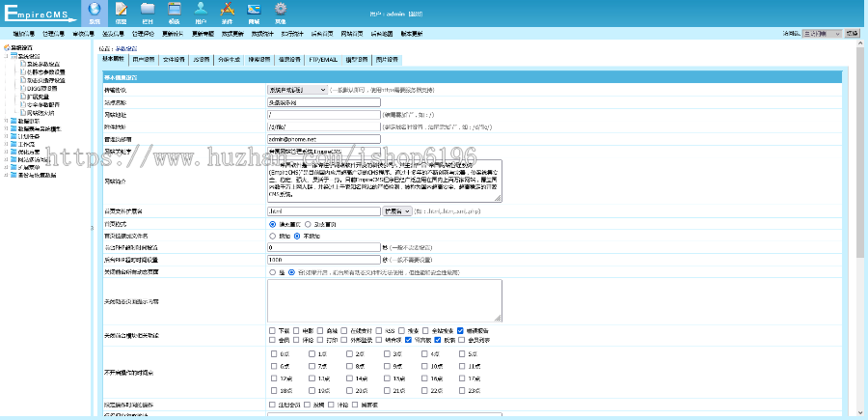Open the 参数设置 breadcrumb link
Viewport: 868px width, 420px height.
click(x=126, y=49)
